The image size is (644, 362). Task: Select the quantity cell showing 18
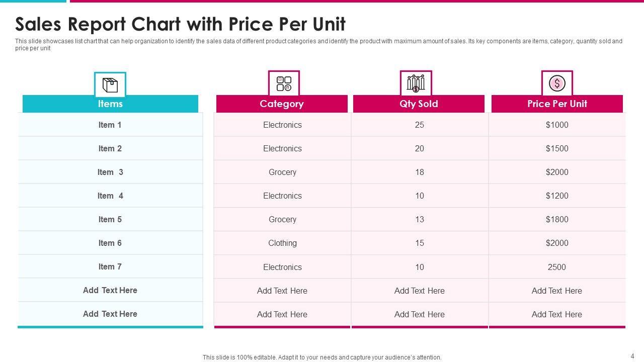tap(419, 172)
